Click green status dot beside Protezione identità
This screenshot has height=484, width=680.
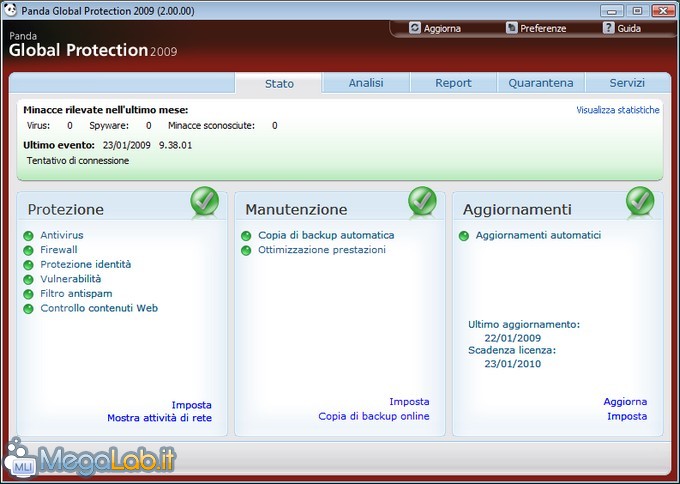pyautogui.click(x=28, y=265)
